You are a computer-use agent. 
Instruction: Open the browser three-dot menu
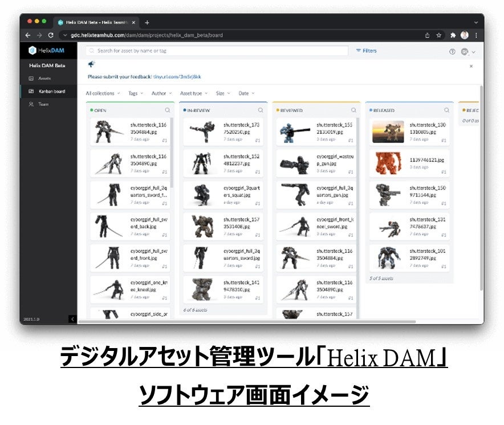(x=477, y=35)
